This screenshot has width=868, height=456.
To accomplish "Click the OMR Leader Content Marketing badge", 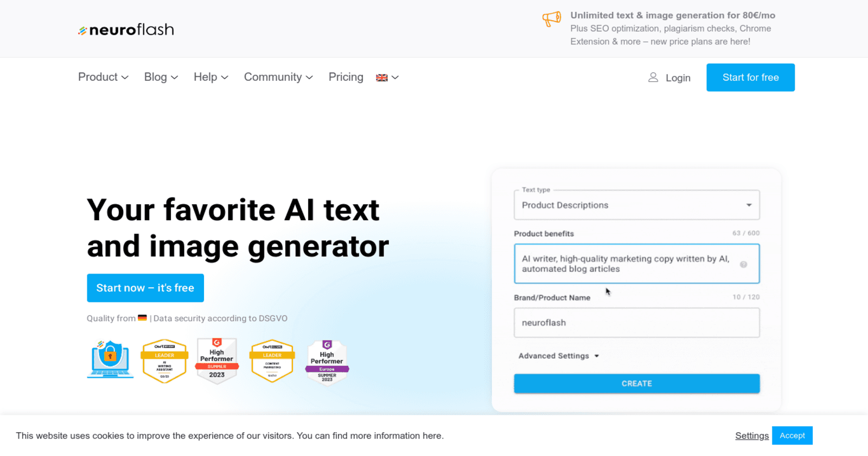I will pyautogui.click(x=272, y=360).
